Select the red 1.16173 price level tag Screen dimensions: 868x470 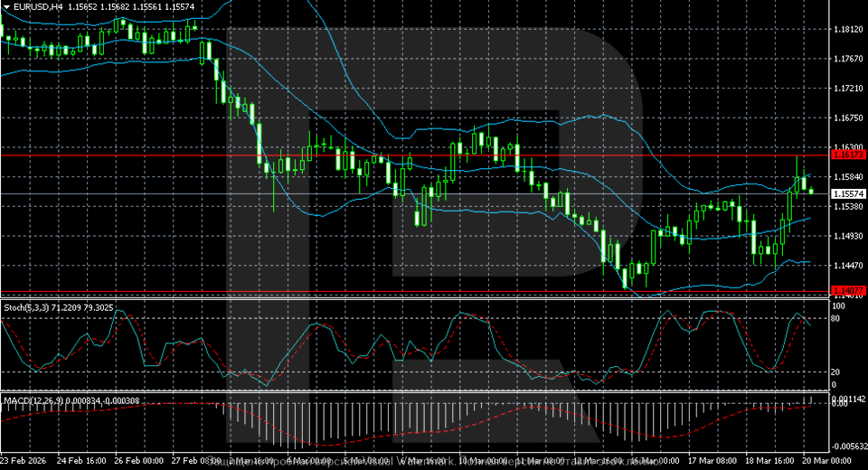coord(848,155)
